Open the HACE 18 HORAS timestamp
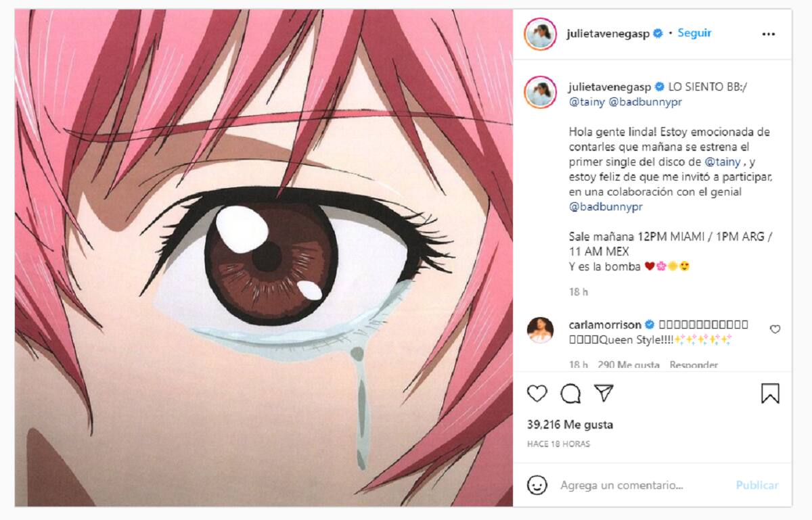The width and height of the screenshot is (812, 520). point(558,444)
